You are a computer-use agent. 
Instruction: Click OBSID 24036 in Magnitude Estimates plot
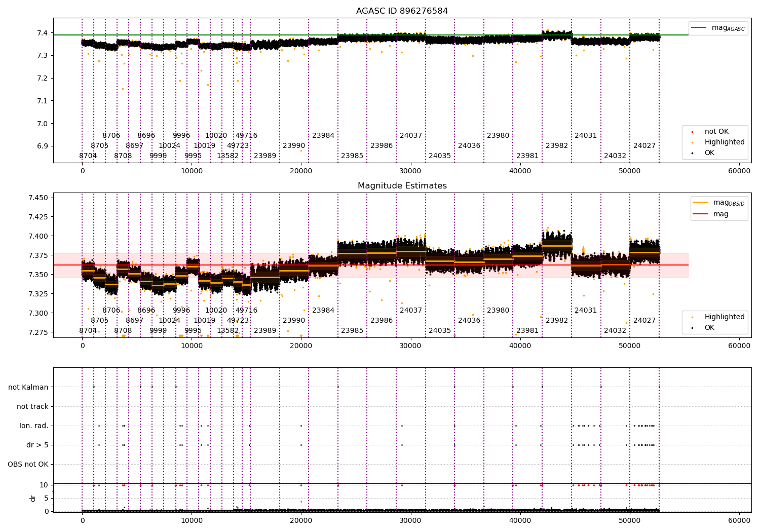pyautogui.click(x=469, y=321)
